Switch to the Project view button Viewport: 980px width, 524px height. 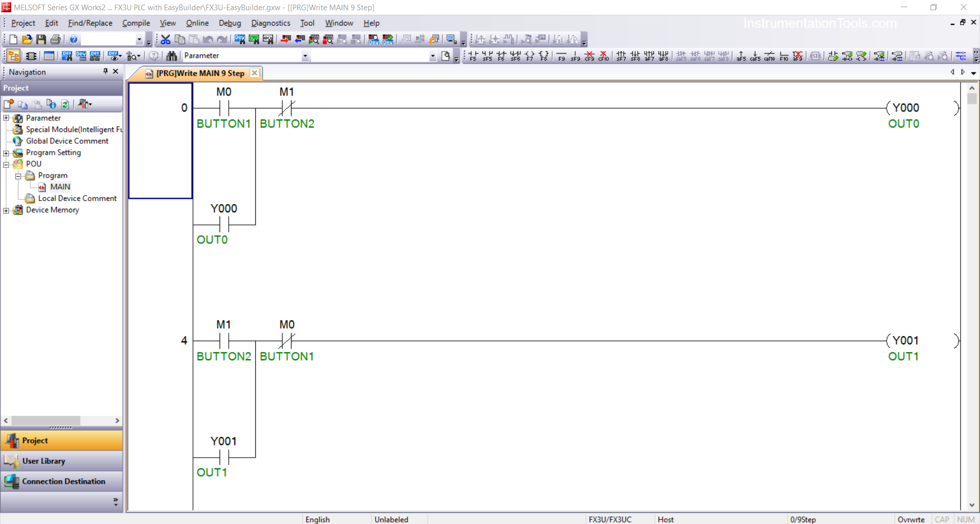pos(62,440)
